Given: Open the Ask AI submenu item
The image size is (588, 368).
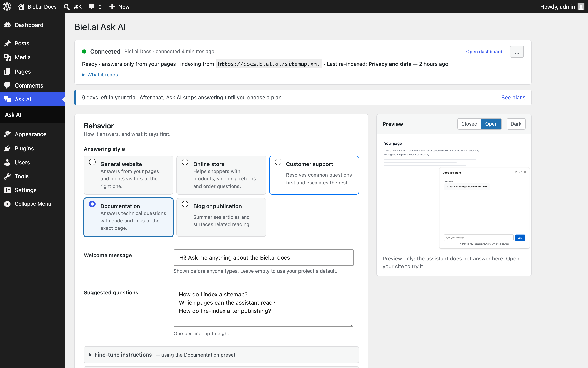Looking at the screenshot, I should click(x=13, y=114).
